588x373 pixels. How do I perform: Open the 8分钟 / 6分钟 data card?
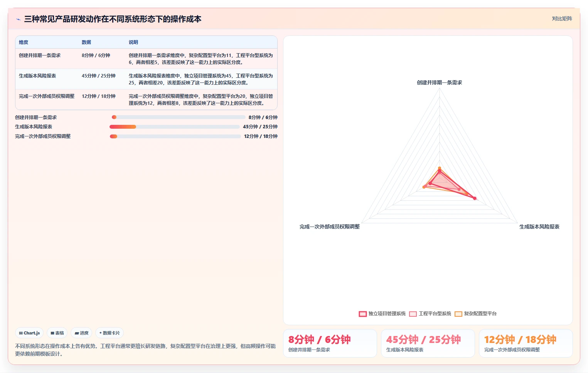(330, 343)
